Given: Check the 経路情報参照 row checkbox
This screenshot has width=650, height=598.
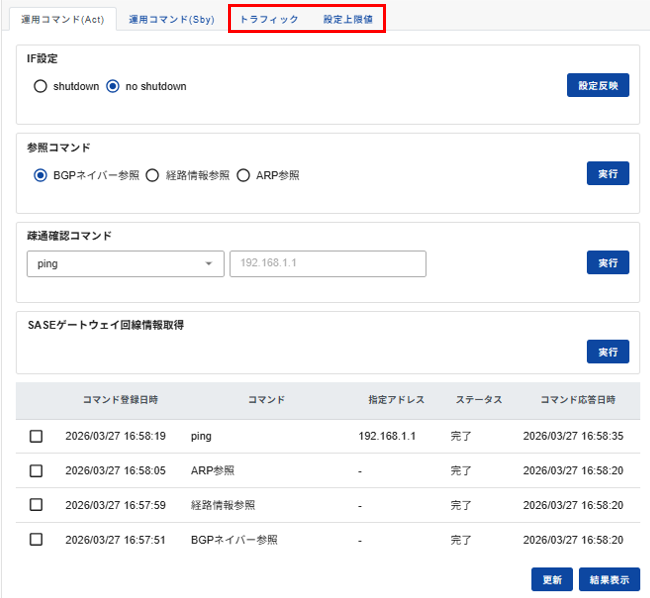Looking at the screenshot, I should tap(36, 505).
